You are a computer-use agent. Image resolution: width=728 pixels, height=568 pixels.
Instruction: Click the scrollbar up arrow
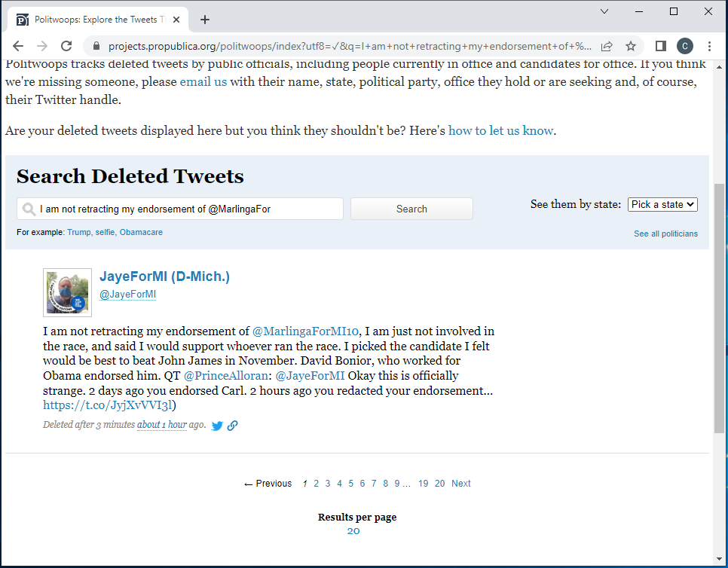pos(719,67)
